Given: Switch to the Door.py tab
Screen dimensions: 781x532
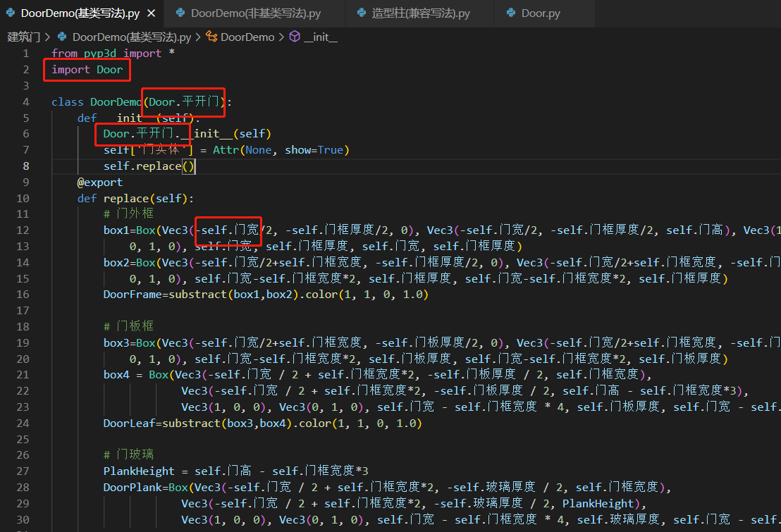Looking at the screenshot, I should click(x=541, y=13).
